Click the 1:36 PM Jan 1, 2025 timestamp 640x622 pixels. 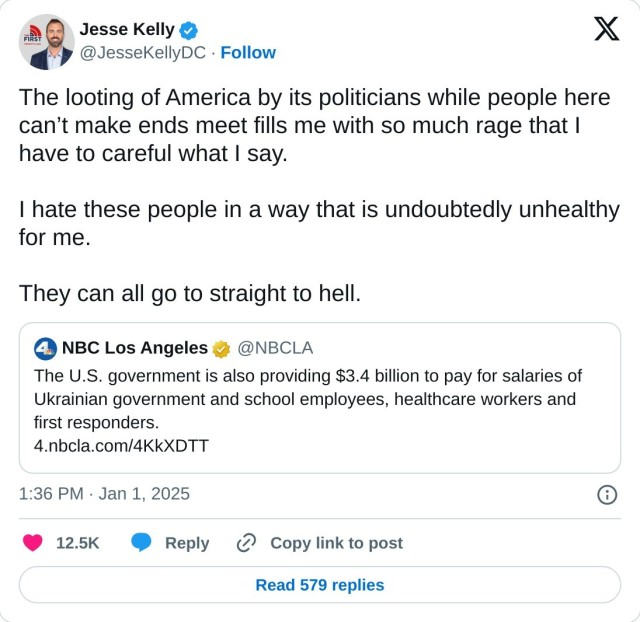tap(104, 494)
